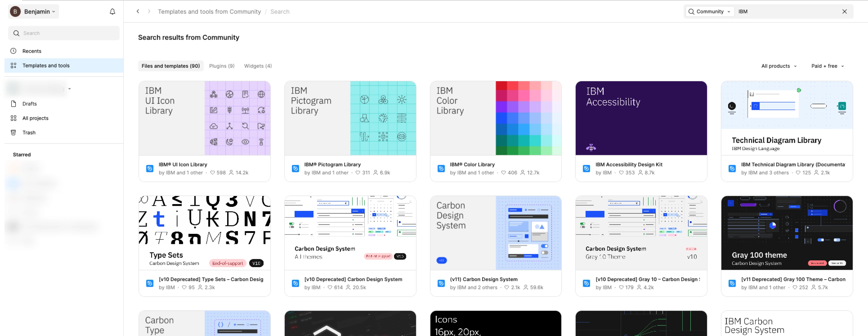
Task: Click heart icon on IBM Accessibility Design Kit
Action: click(621, 172)
